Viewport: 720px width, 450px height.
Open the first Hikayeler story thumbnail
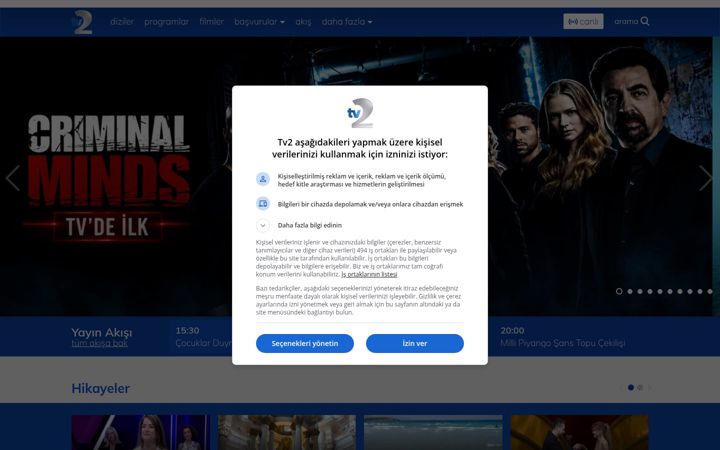click(x=141, y=433)
